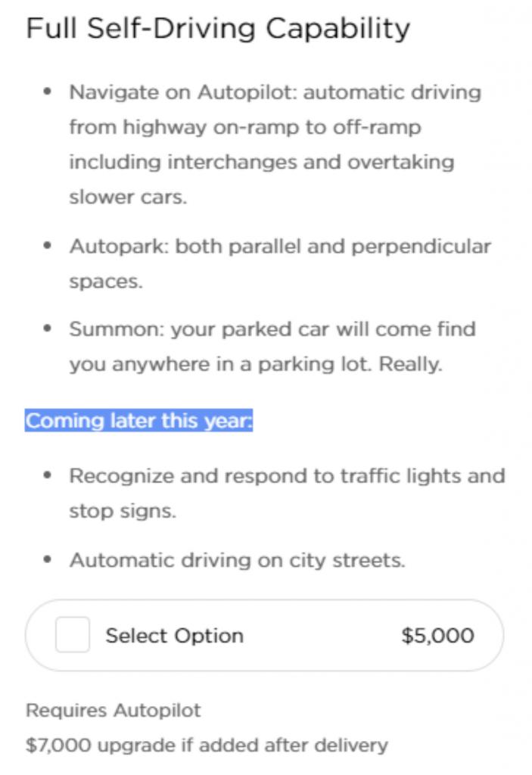Click the Summon parked car description line
532x775 pixels.
(272, 347)
